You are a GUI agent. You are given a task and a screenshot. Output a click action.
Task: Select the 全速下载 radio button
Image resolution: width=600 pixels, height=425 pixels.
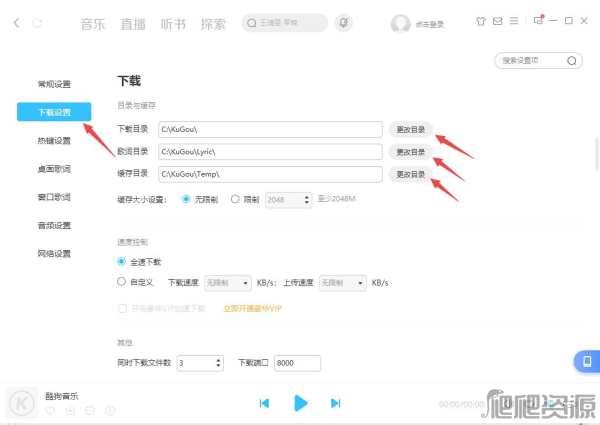[x=121, y=262]
